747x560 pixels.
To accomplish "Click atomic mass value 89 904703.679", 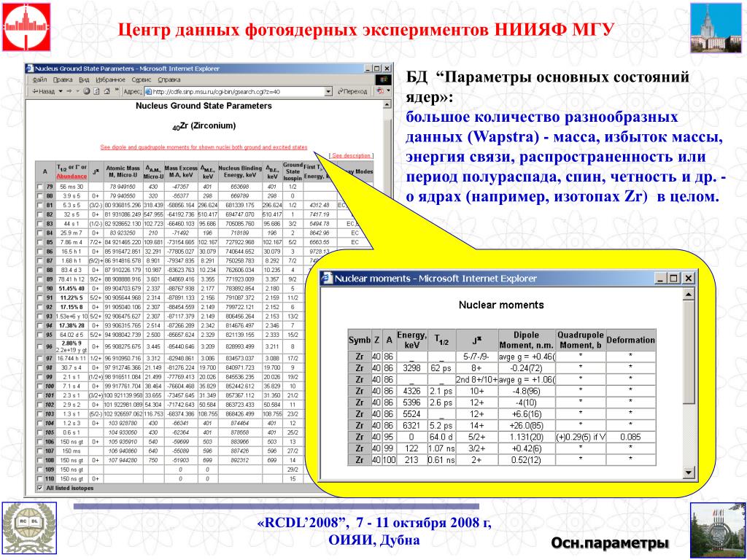I will 123,289.
